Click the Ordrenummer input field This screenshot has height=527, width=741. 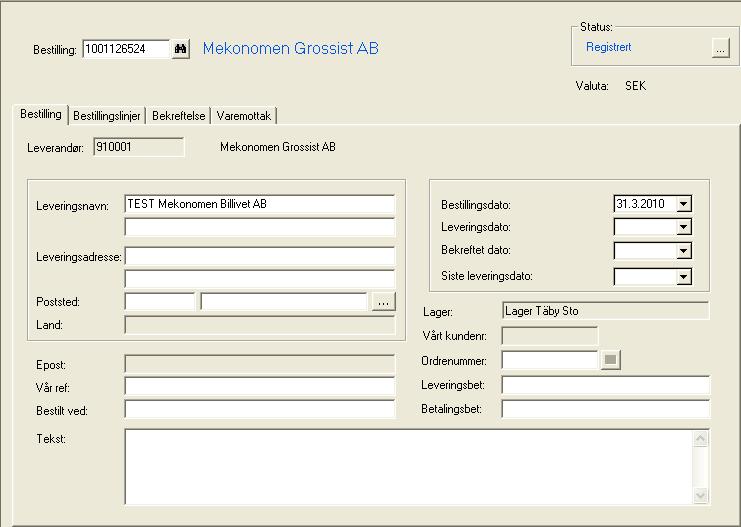pos(550,360)
